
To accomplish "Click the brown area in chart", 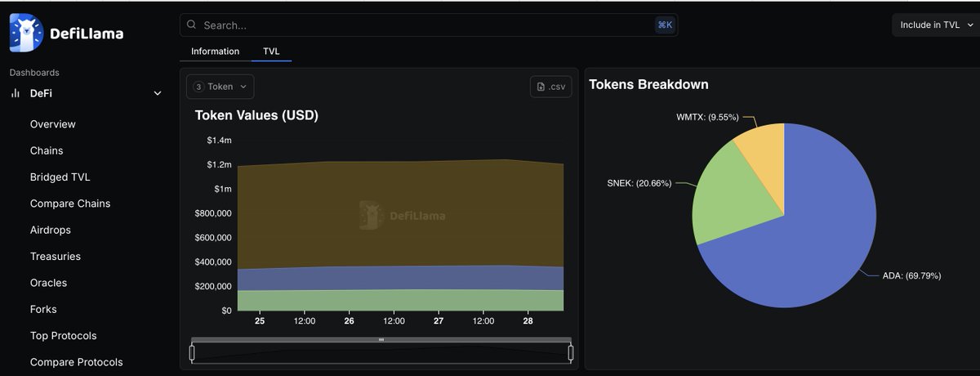I will (400, 214).
